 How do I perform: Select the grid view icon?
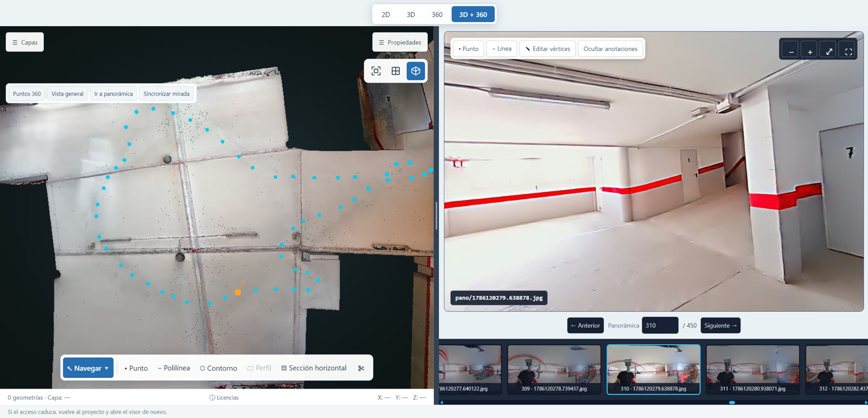(395, 71)
